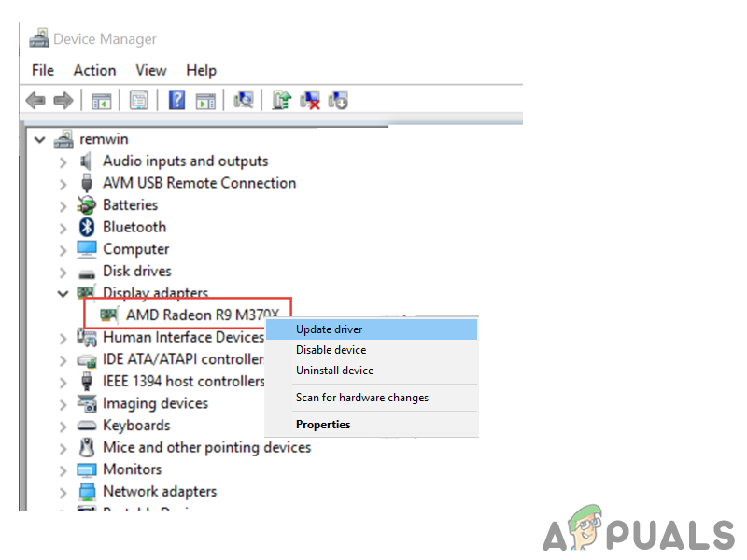Click the IEEE 1394 controller icon
Image resolution: width=747 pixels, height=560 pixels.
[x=87, y=381]
